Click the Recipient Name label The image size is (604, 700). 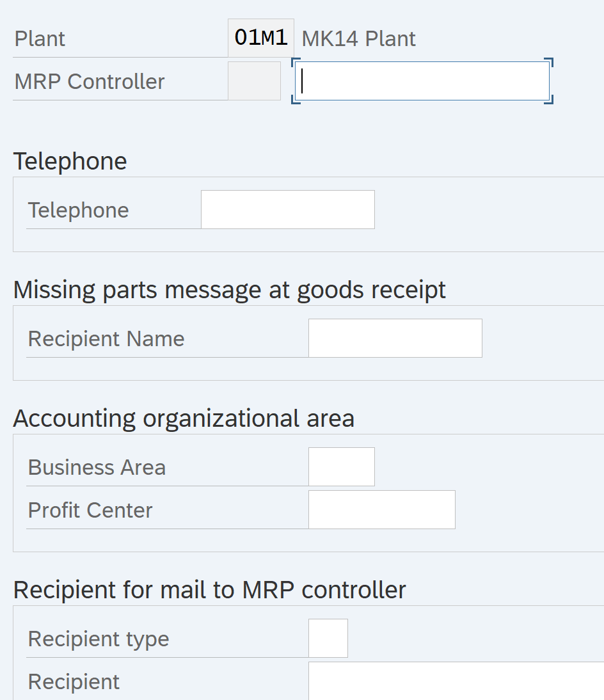pyautogui.click(x=106, y=339)
